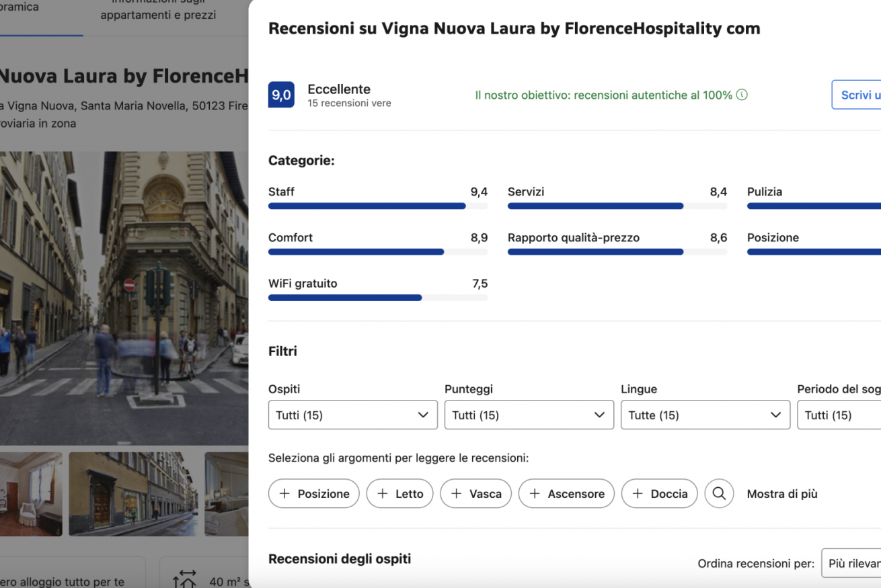Viewport: 881px width, 588px height.
Task: Click the Pulizia category label
Action: point(765,192)
